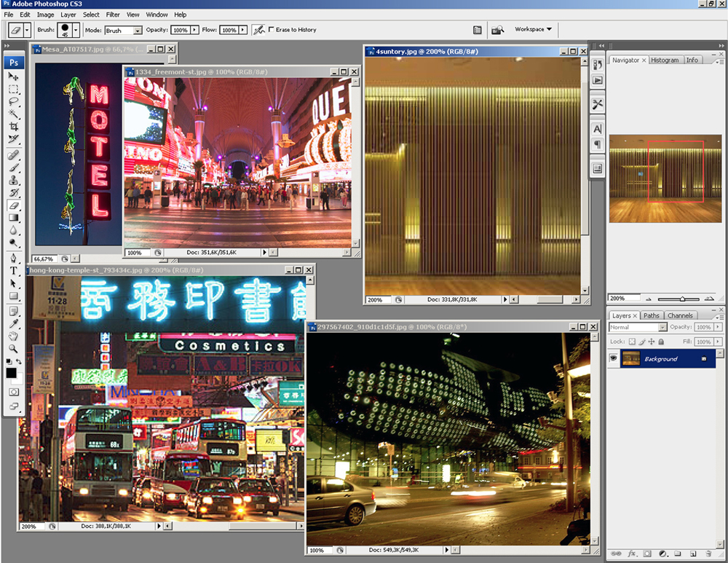The height and width of the screenshot is (563, 728).
Task: Select the Move tool
Action: [x=13, y=76]
